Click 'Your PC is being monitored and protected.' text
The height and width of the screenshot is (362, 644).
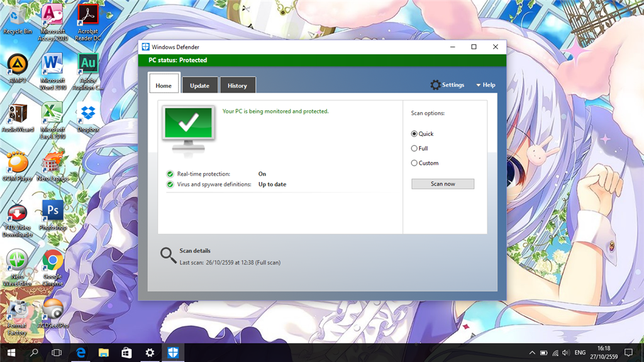coord(275,111)
